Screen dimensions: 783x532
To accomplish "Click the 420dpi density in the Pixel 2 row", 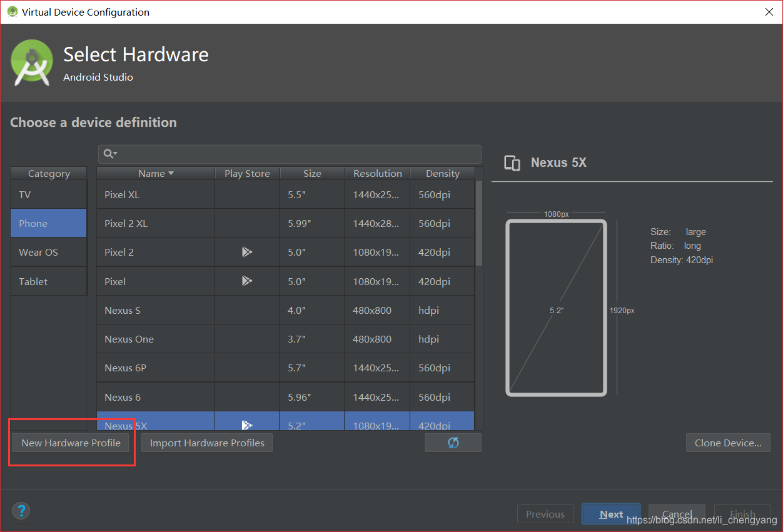I will point(443,252).
